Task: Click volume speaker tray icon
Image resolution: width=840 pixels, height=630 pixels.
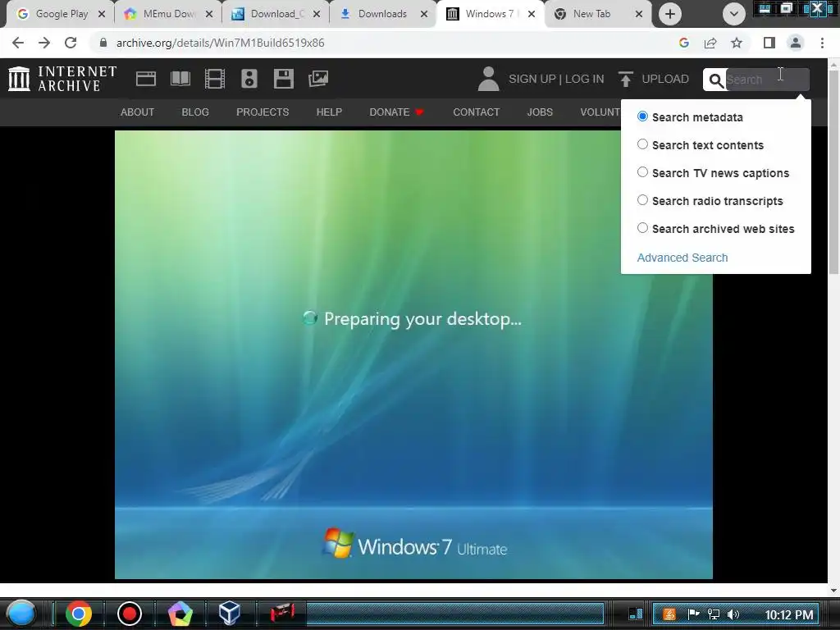Action: click(x=733, y=614)
